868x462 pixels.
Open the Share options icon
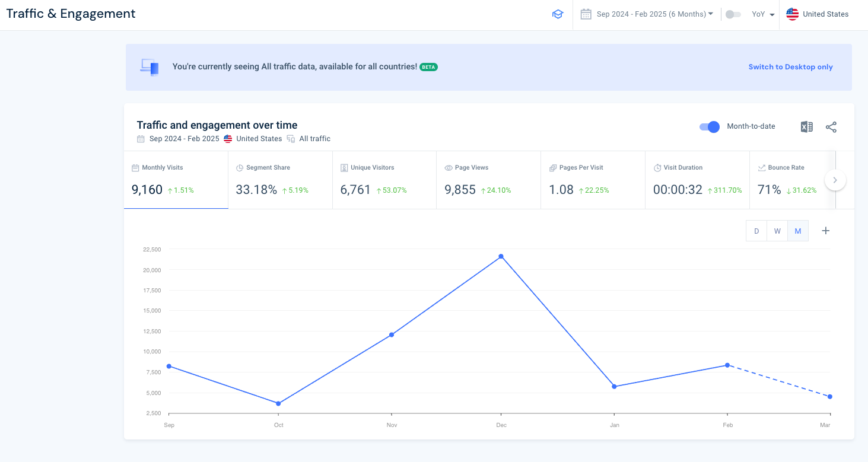pos(831,126)
